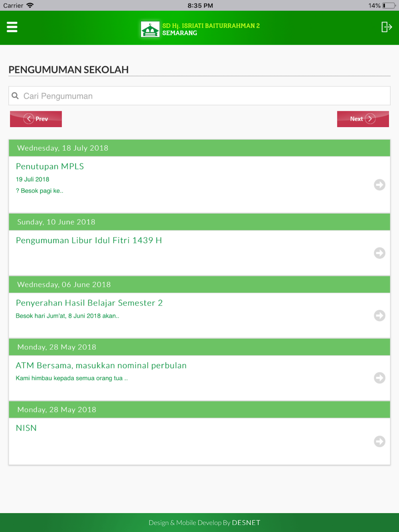Screen dimensions: 399x532
Task: Open Penutupan MPLS announcement title
Action: coord(50,166)
